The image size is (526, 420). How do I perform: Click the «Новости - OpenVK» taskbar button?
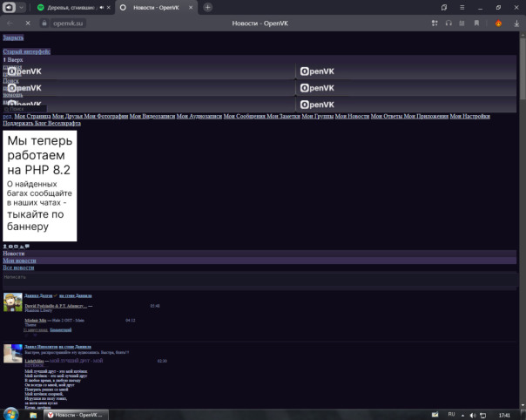(76, 415)
